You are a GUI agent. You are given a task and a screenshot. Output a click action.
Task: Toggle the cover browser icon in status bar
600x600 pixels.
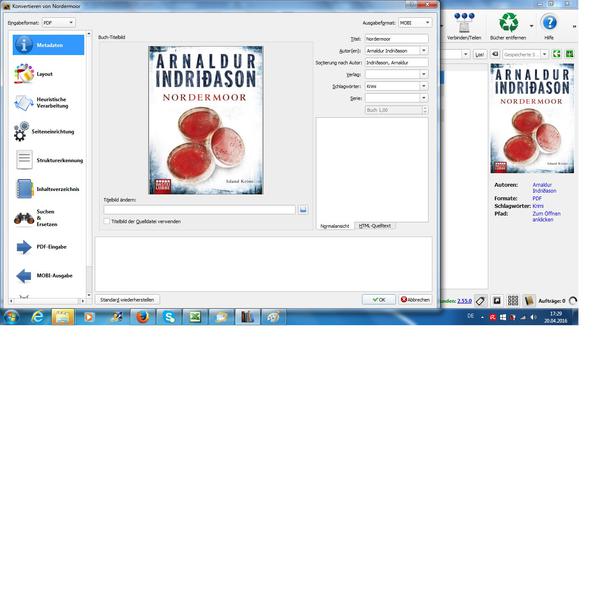(497, 301)
